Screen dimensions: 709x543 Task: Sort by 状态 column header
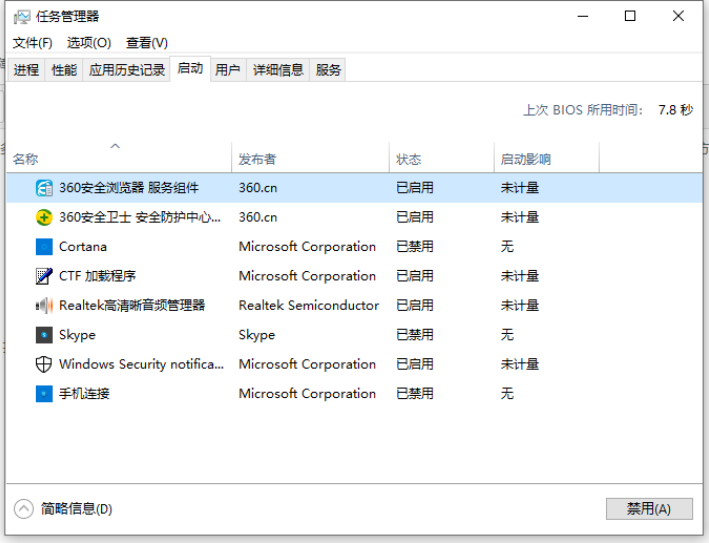pyautogui.click(x=409, y=159)
